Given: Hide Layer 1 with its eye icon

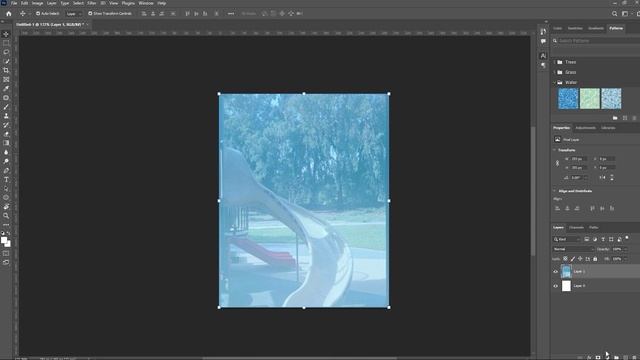Looking at the screenshot, I should click(x=556, y=271).
